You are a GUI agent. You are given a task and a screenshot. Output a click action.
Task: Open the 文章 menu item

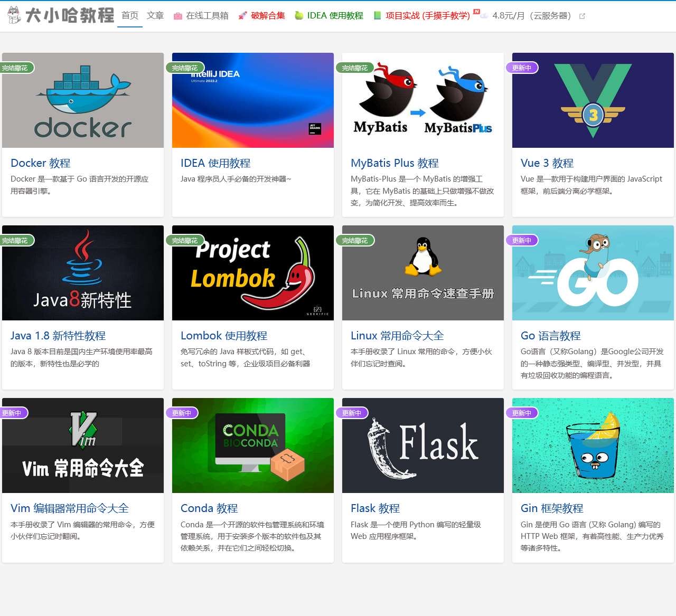point(155,15)
